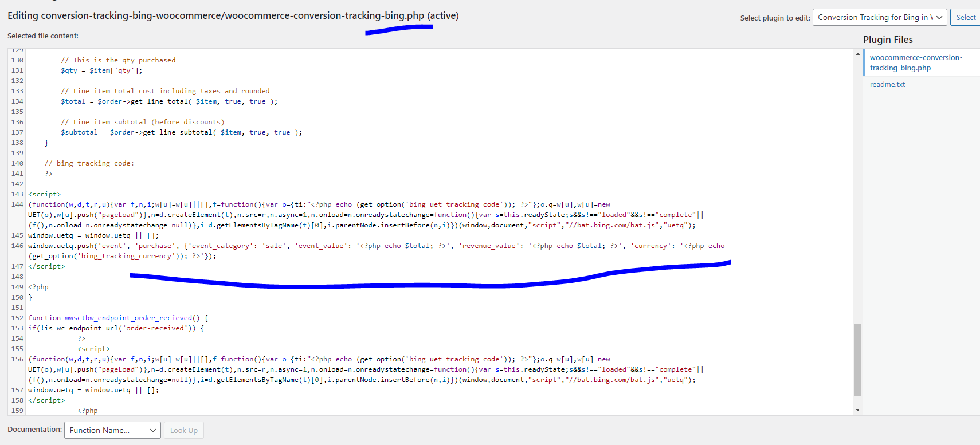Viewport: 980px width, 445px height.
Task: Click the 'bing tracking code' comment line
Action: point(89,163)
